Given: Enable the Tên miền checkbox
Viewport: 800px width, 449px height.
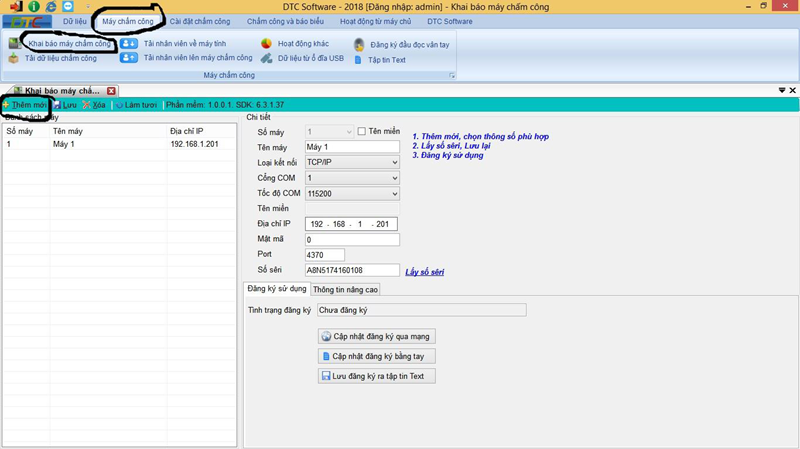Looking at the screenshot, I should pyautogui.click(x=362, y=131).
